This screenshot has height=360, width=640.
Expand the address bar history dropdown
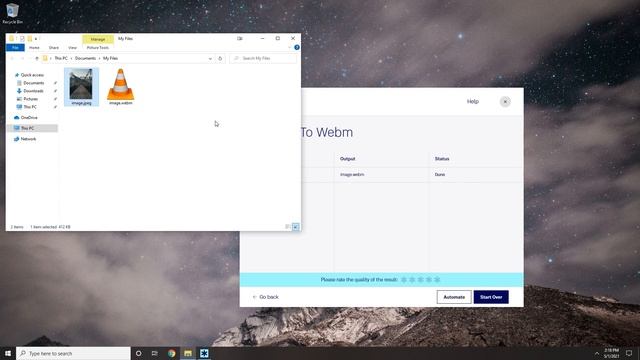pos(210,58)
